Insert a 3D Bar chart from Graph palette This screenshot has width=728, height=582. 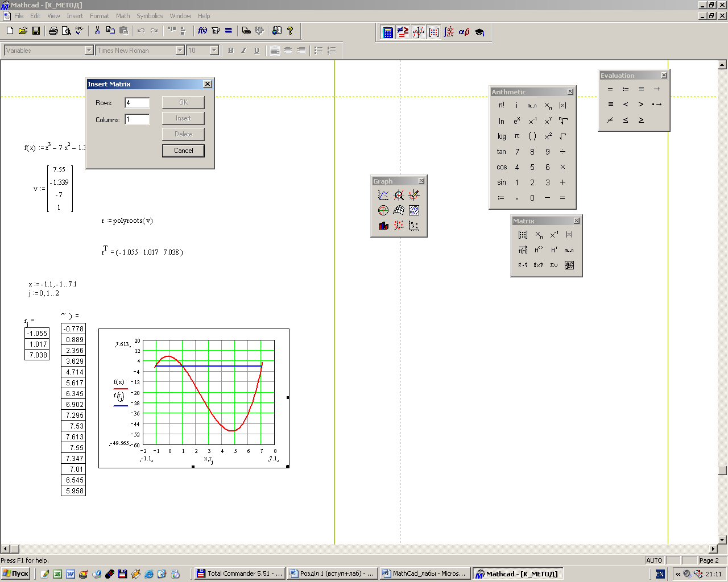(383, 226)
